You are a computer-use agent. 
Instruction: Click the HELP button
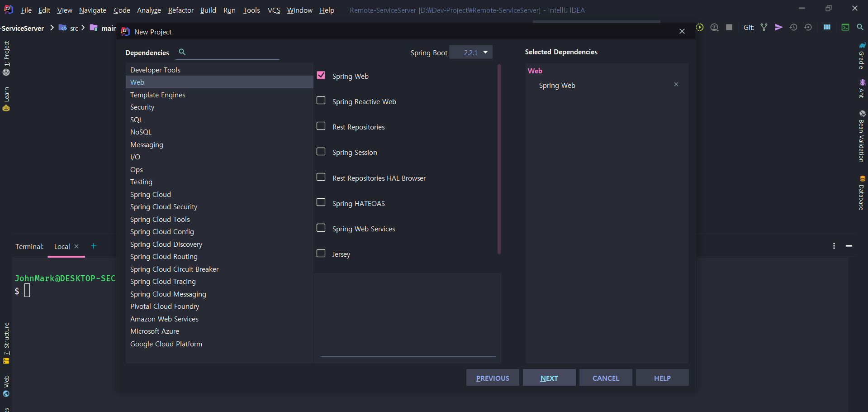pos(662,378)
